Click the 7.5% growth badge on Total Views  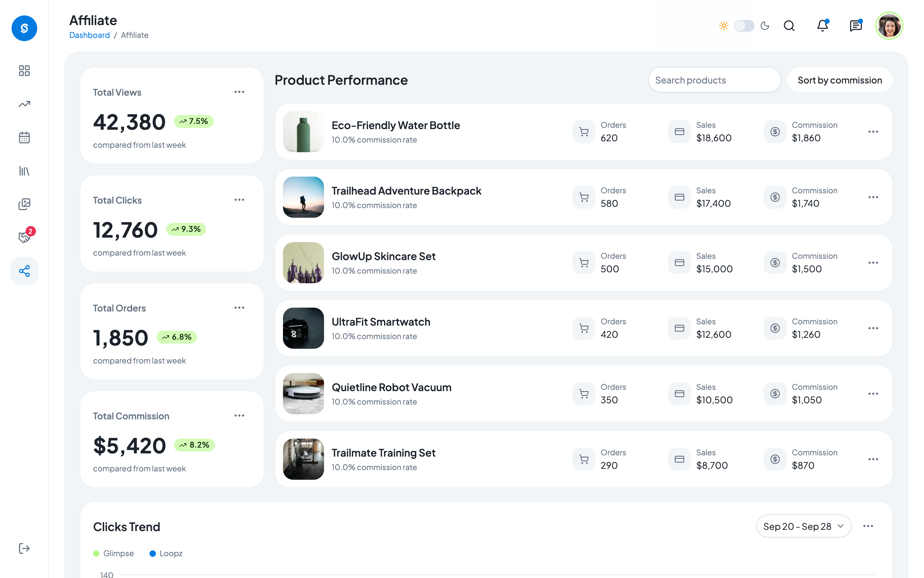click(193, 121)
